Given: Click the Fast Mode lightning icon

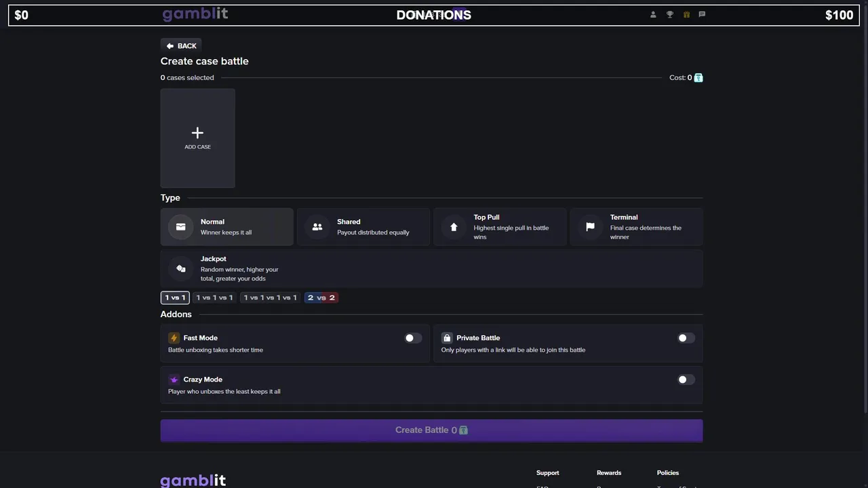Looking at the screenshot, I should (x=174, y=338).
